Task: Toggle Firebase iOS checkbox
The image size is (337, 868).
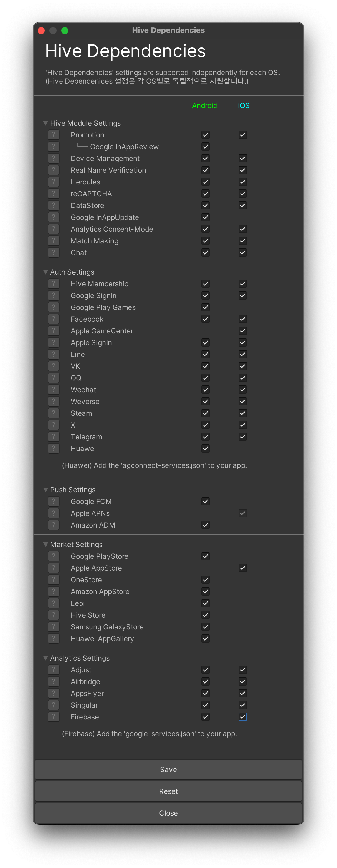Action: tap(242, 717)
